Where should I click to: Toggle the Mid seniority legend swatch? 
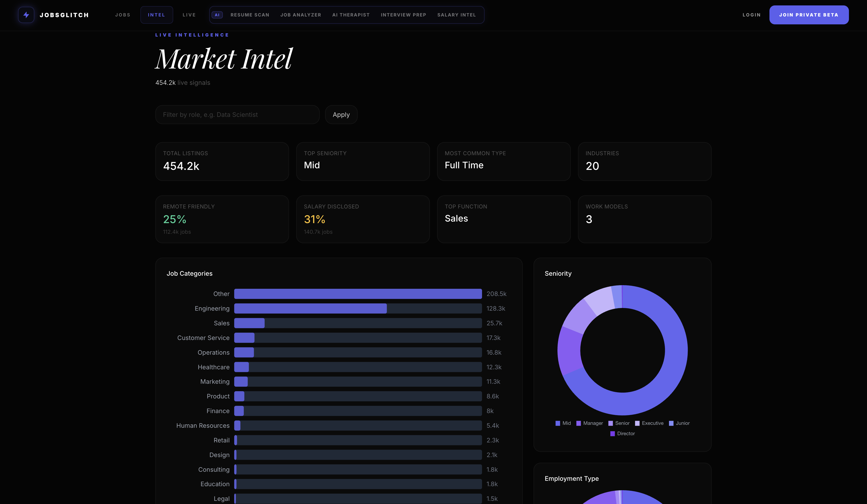point(558,423)
